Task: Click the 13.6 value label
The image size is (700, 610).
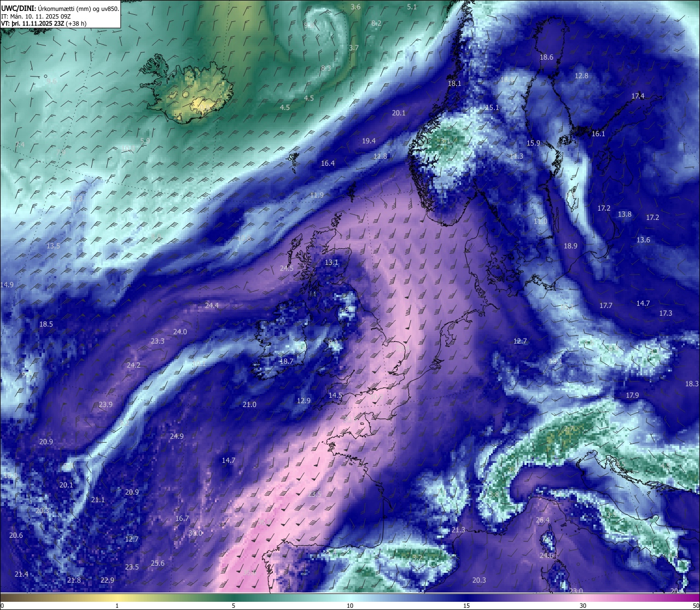Action: click(643, 240)
